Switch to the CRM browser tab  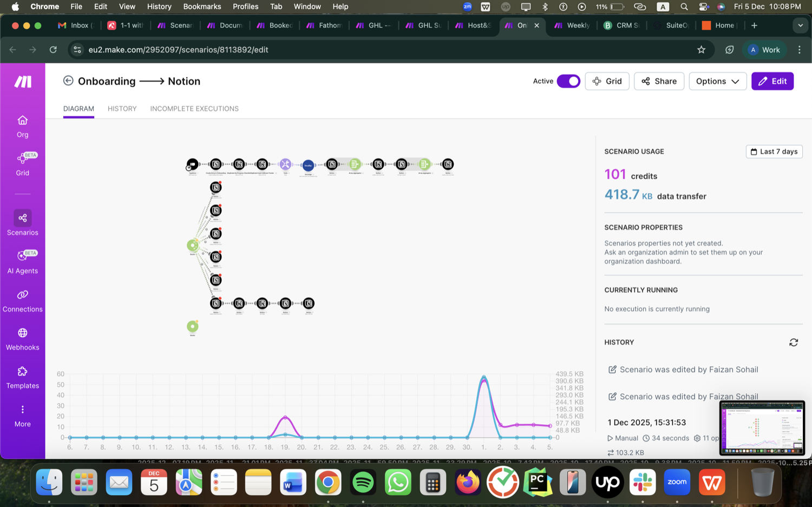point(623,25)
